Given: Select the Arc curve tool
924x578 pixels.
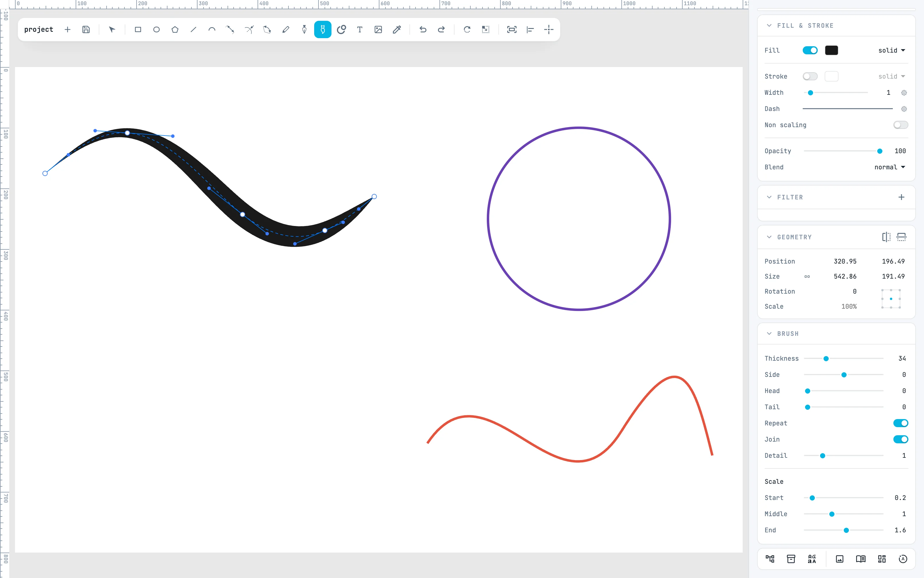Looking at the screenshot, I should pyautogui.click(x=212, y=29).
